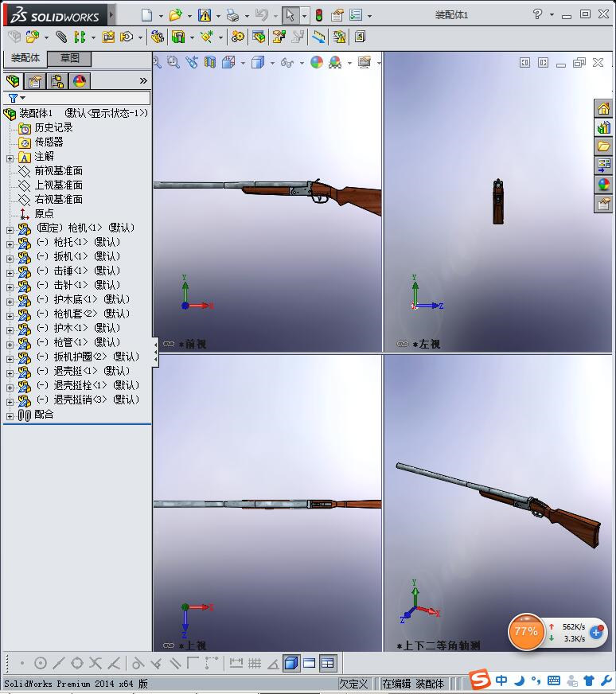Image resolution: width=616 pixels, height=694 pixels.
Task: Toggle the Hide/Show Items glasses icon
Action: pos(287,62)
